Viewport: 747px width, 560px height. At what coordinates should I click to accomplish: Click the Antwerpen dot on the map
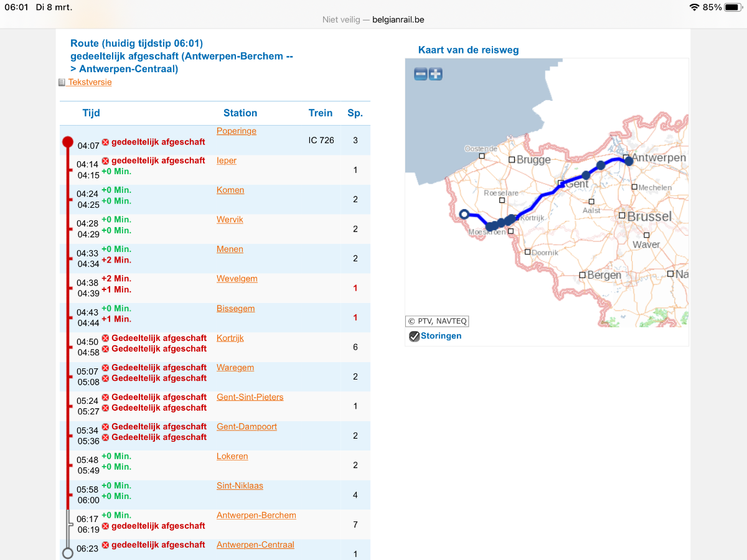[629, 161]
